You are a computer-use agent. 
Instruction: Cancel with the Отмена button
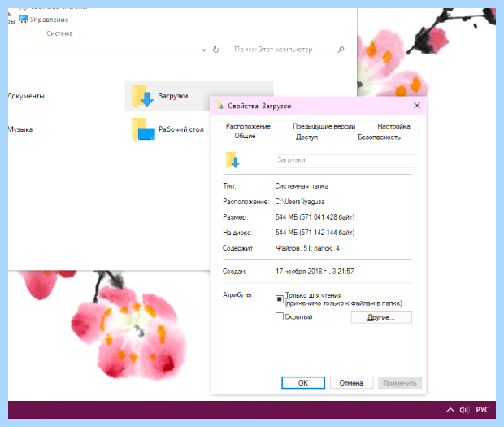[x=351, y=383]
